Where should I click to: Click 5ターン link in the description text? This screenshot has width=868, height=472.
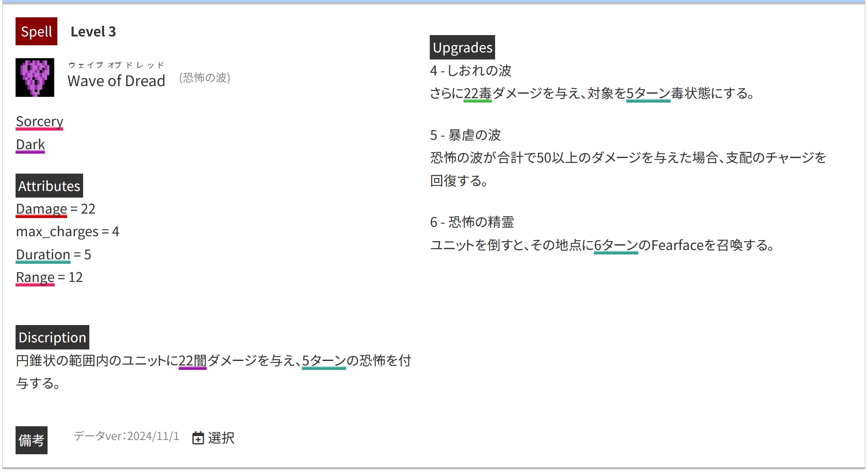pyautogui.click(x=324, y=360)
